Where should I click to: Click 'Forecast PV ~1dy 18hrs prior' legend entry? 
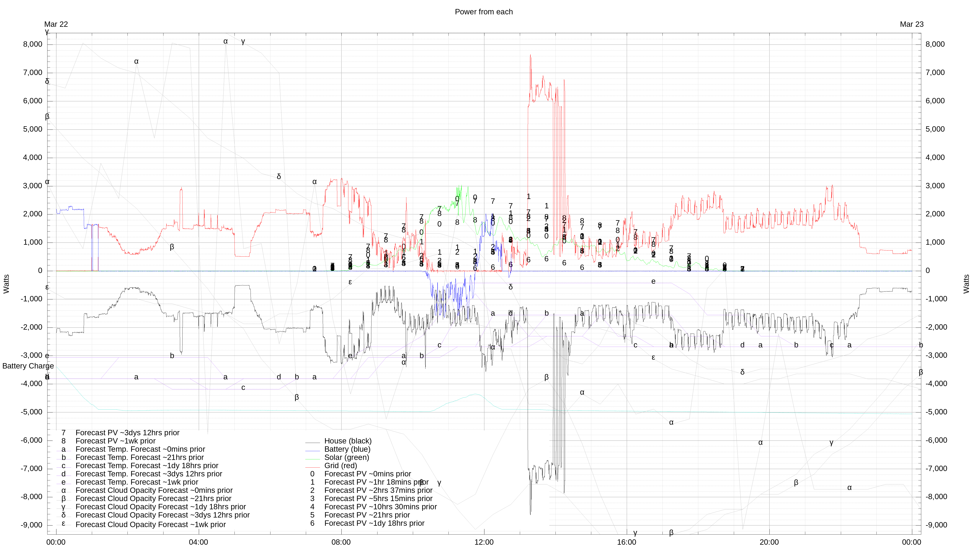tap(374, 523)
